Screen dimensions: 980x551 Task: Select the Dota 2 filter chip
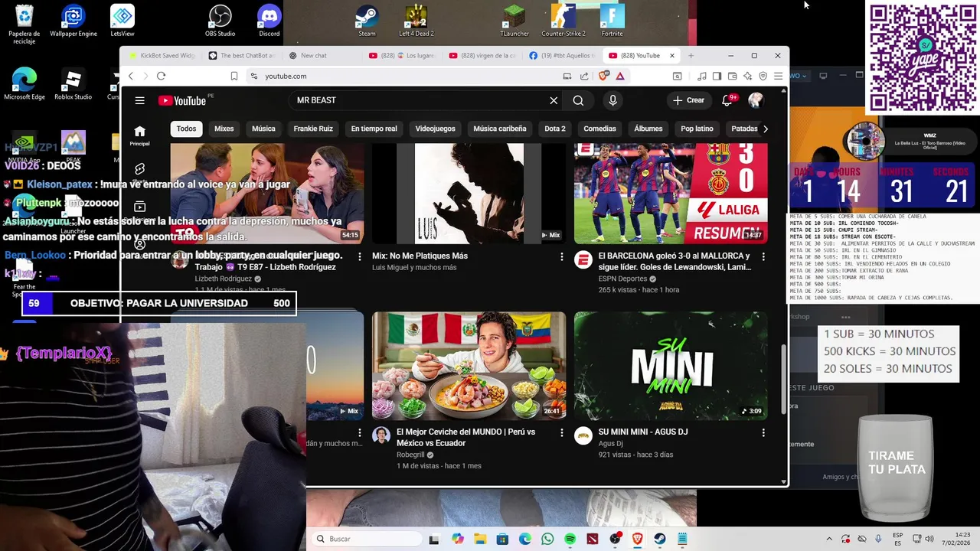coord(555,129)
